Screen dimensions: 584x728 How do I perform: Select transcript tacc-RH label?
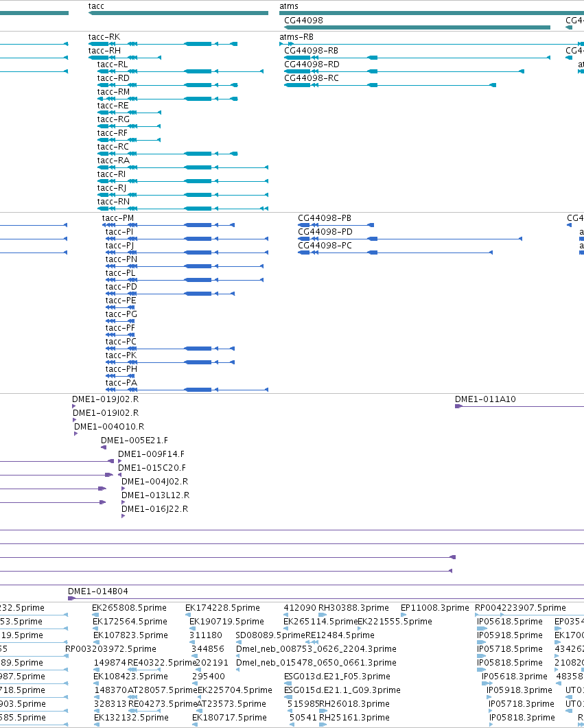pyautogui.click(x=104, y=51)
